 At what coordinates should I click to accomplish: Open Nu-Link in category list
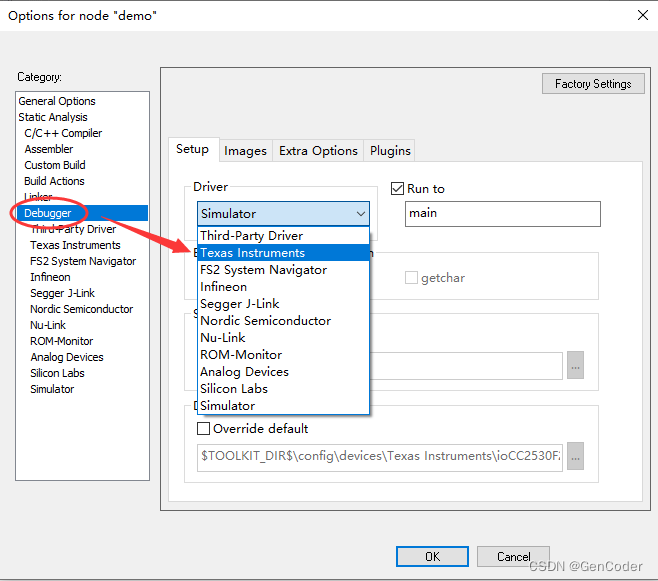[48, 325]
